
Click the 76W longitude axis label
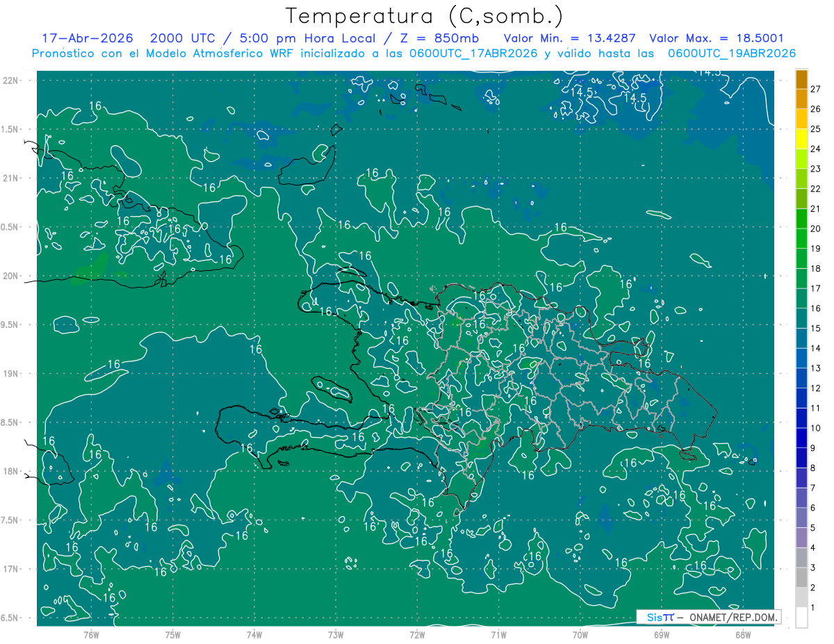tap(91, 634)
